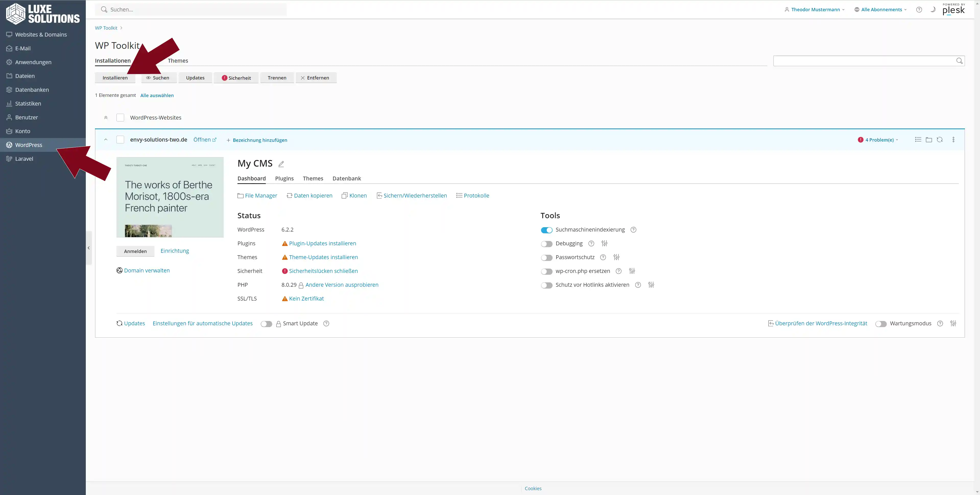Open the Debugging settings sliders icon
The width and height of the screenshot is (980, 495).
[604, 243]
